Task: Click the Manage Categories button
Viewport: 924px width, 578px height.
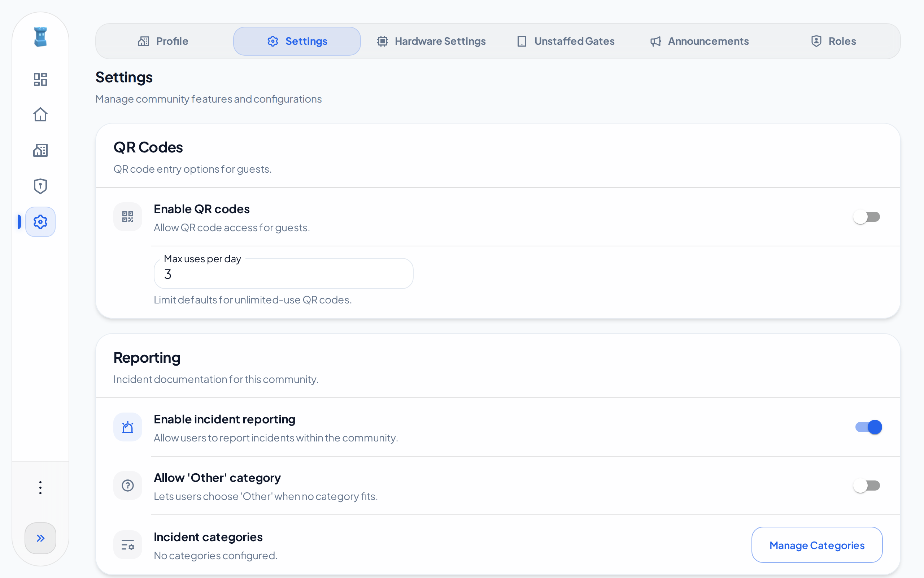Action: pos(817,545)
